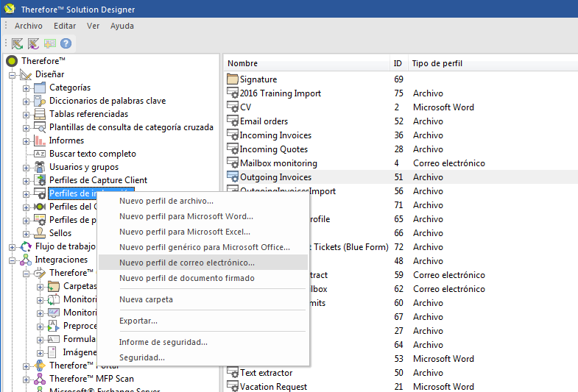Click the Outgoing Invoices profile icon

click(233, 177)
